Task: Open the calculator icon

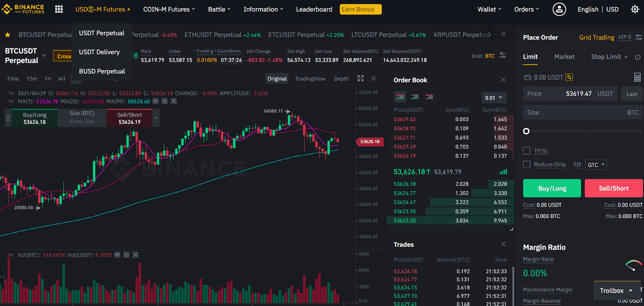Action: pos(637,77)
